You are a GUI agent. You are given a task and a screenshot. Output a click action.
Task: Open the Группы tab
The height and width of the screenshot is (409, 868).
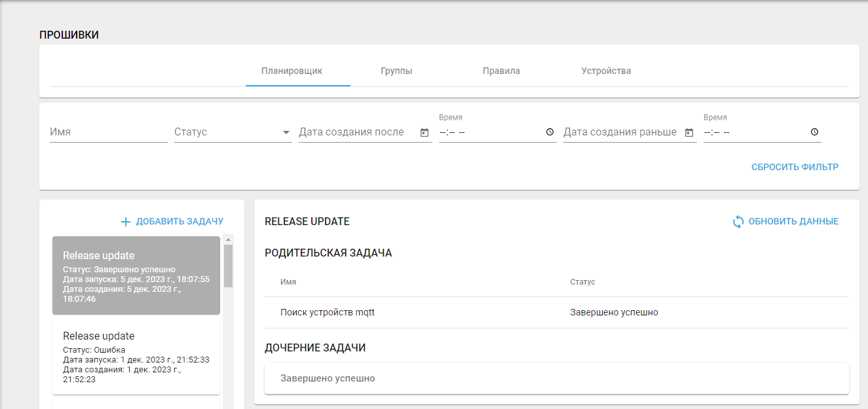(x=396, y=71)
